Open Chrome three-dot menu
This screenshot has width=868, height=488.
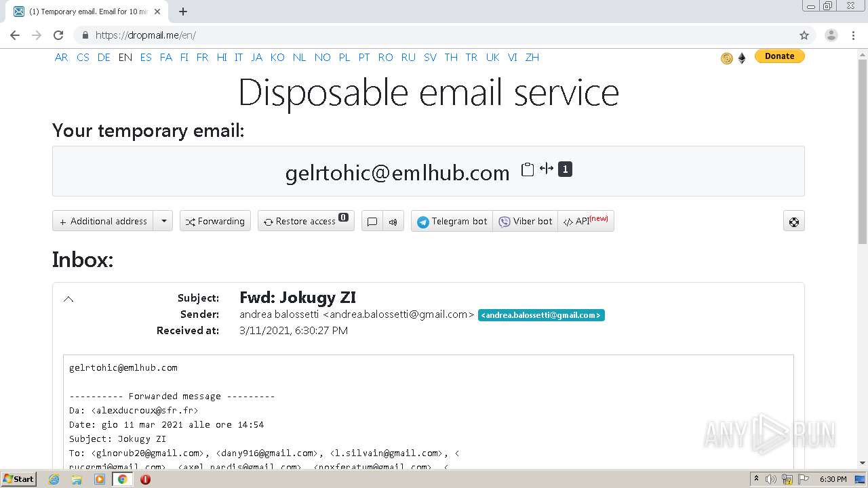[x=854, y=35]
